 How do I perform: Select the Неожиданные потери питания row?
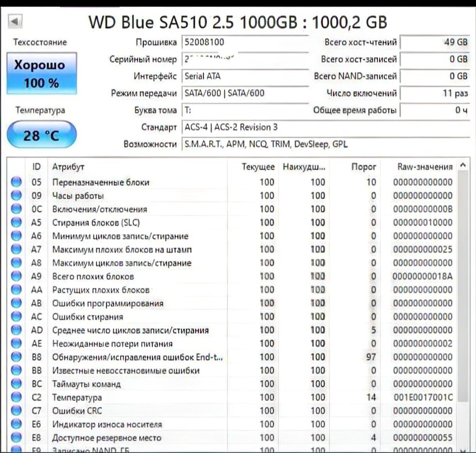click(x=233, y=344)
